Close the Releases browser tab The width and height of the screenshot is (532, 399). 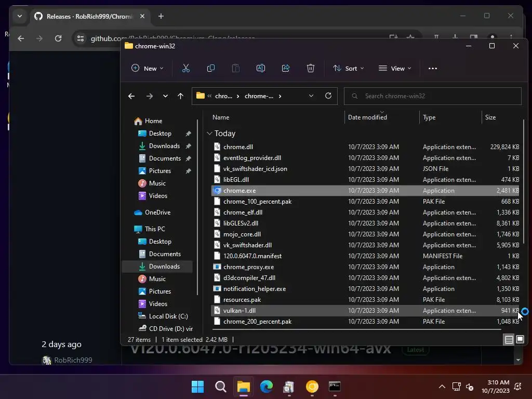pos(142,16)
